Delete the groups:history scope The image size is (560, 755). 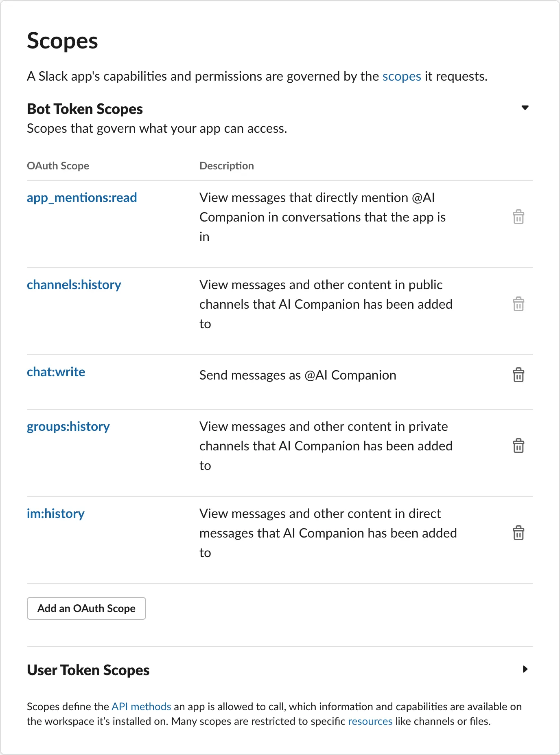518,446
